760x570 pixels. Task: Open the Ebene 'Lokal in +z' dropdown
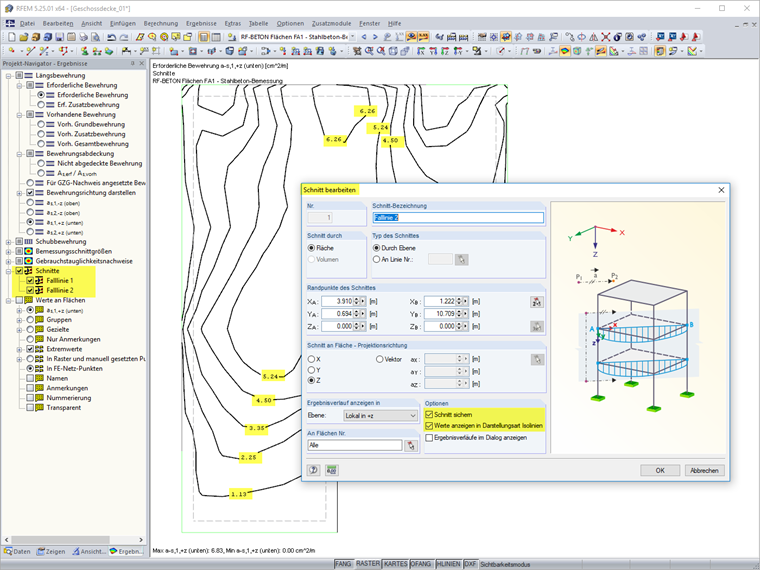pos(380,415)
